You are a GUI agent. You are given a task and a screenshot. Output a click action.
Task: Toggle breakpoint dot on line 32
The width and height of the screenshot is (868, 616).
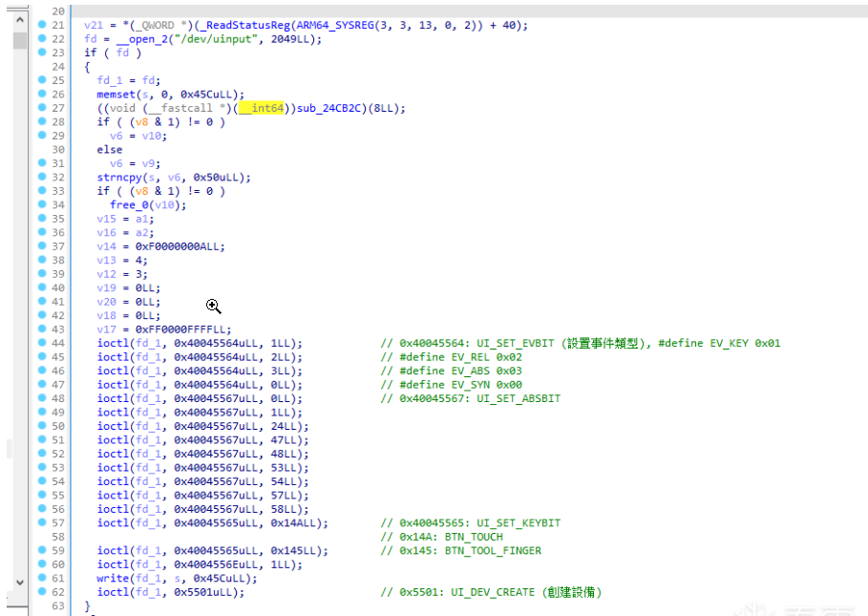click(x=42, y=177)
